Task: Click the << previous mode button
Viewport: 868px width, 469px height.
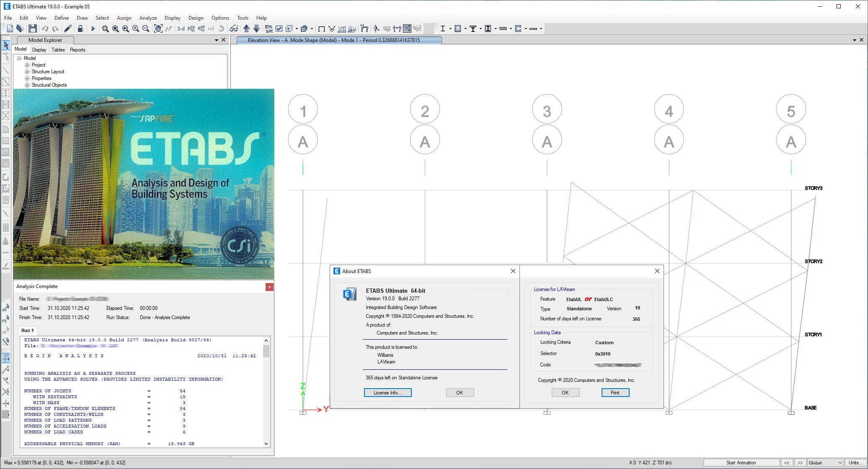Action: (x=787, y=463)
